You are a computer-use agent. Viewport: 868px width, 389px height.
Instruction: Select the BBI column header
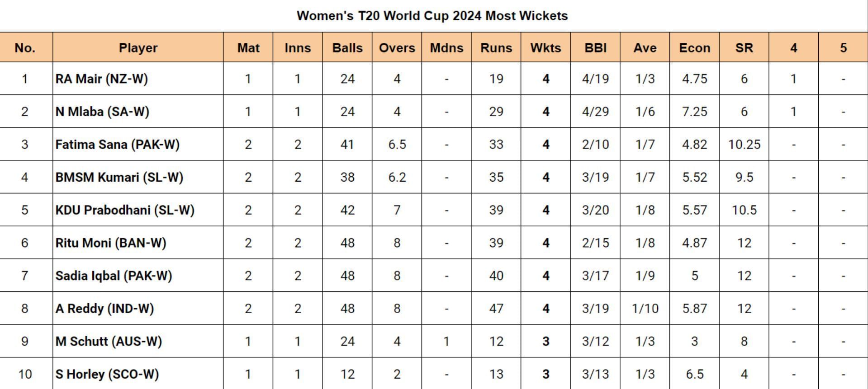[595, 48]
